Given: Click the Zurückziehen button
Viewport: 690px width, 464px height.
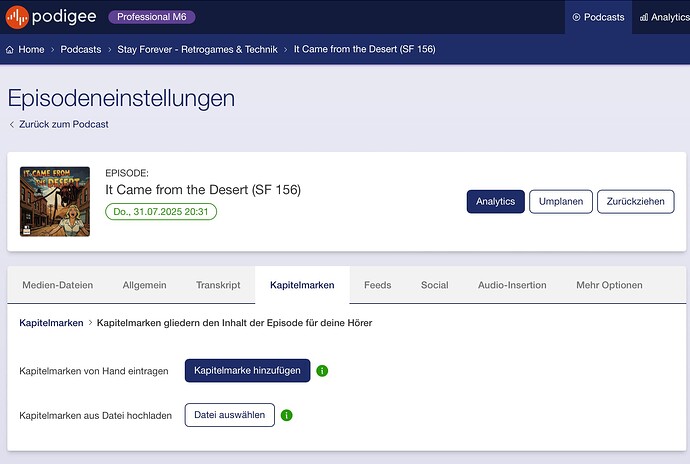Looking at the screenshot, I should tap(635, 202).
